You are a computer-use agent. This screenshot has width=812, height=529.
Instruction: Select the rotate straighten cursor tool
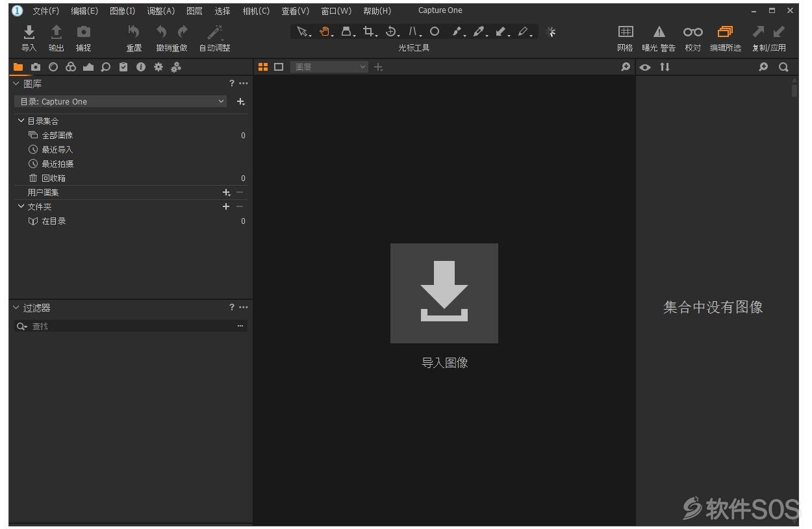[x=391, y=32]
